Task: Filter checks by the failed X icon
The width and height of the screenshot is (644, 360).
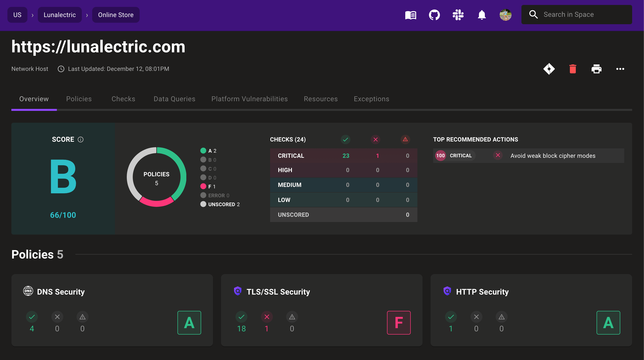Action: coord(375,140)
